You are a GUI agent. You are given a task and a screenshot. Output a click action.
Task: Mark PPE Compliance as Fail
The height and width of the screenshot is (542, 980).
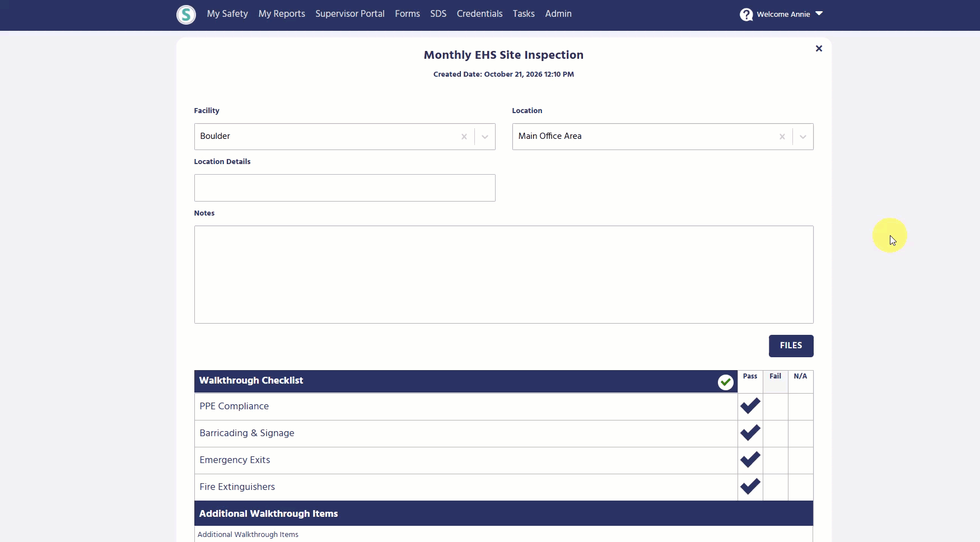click(x=775, y=406)
